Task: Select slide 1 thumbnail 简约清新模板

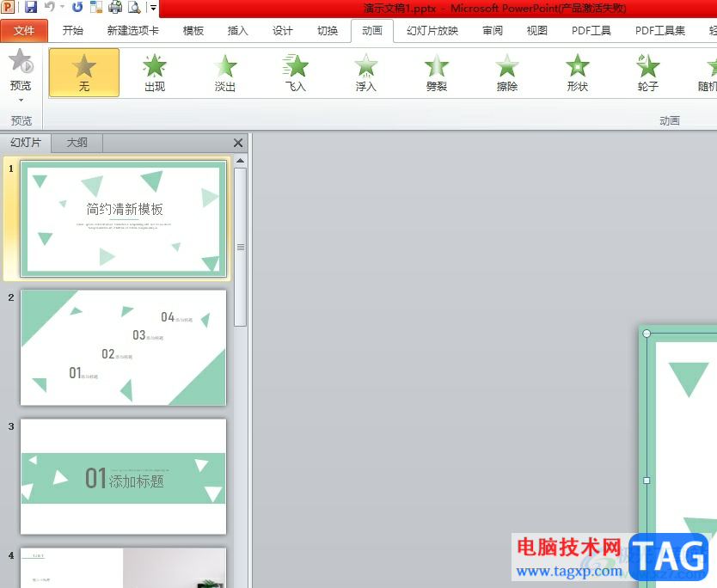Action: [x=124, y=219]
